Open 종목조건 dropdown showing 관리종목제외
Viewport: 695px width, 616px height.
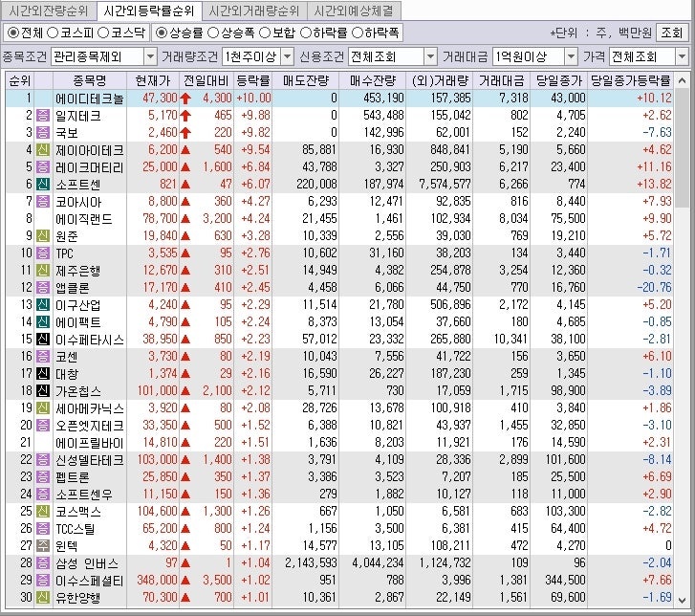(103, 56)
